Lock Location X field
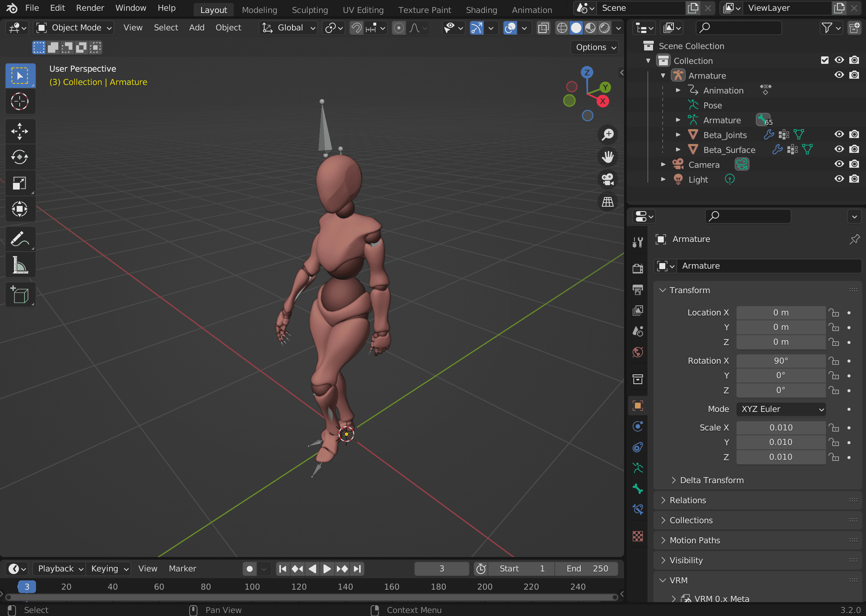866x616 pixels. click(x=833, y=312)
